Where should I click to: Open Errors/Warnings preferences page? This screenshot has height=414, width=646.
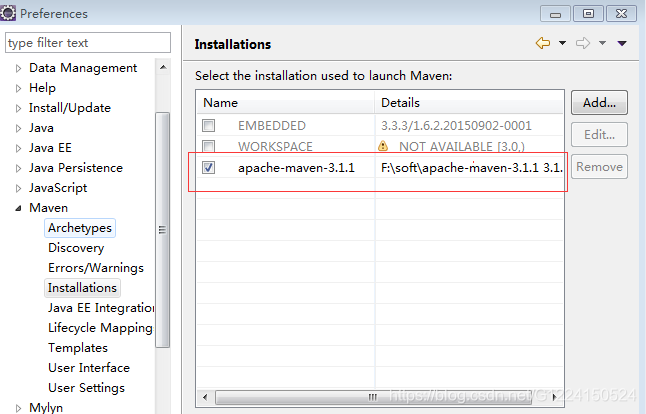point(96,268)
